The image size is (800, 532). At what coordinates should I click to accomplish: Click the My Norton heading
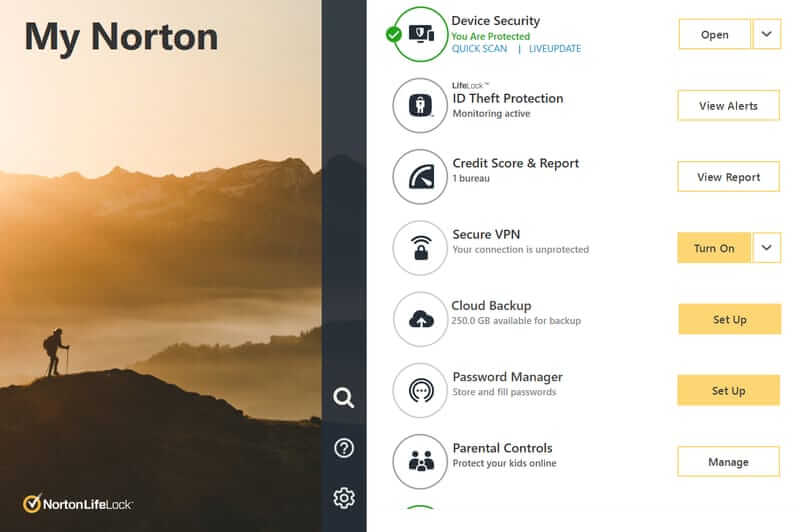(121, 37)
